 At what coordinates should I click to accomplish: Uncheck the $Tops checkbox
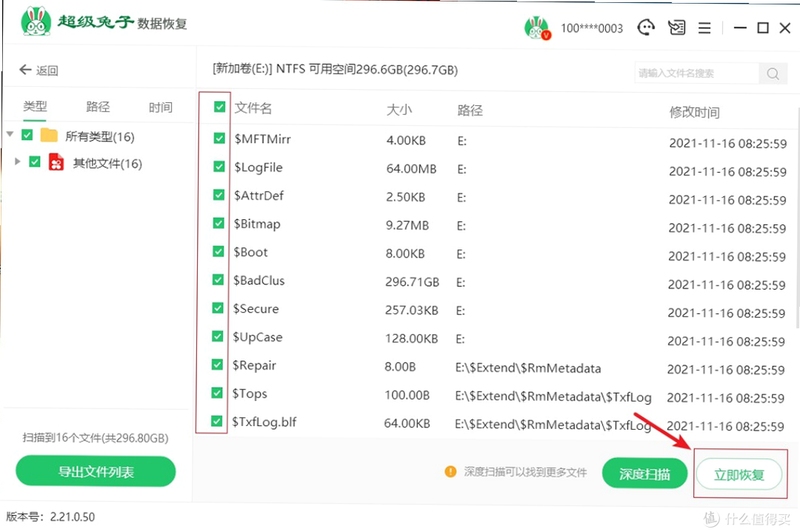tap(217, 393)
